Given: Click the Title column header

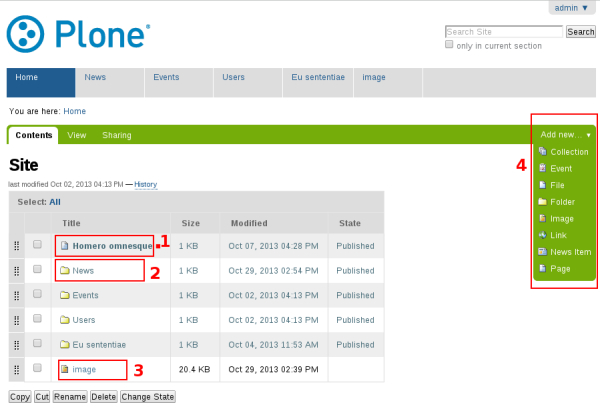Looking at the screenshot, I should coord(71,223).
